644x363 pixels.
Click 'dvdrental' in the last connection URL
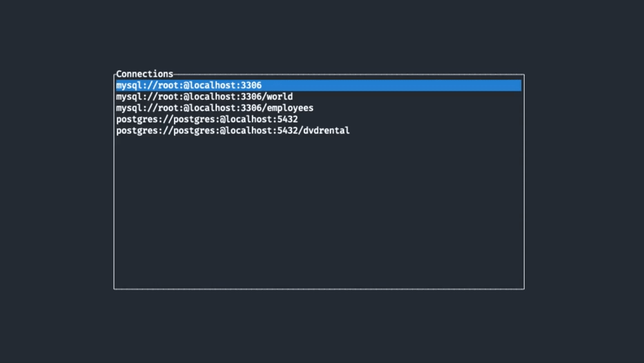[327, 131]
